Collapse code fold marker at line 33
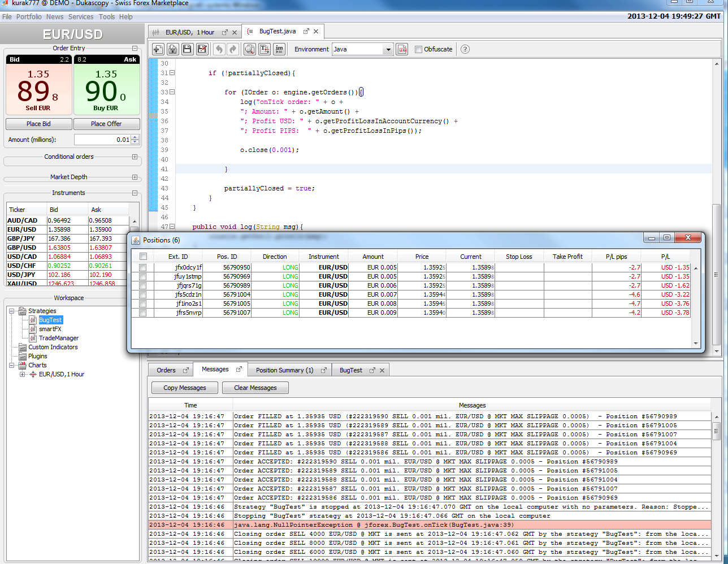This screenshot has width=728, height=564. coord(172,92)
